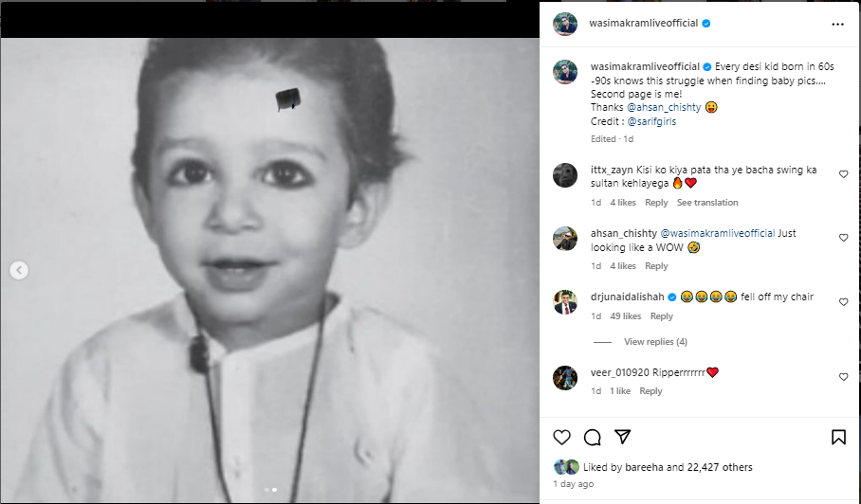Open the comment bubble icon
Image resolution: width=861 pixels, height=504 pixels.
592,437
